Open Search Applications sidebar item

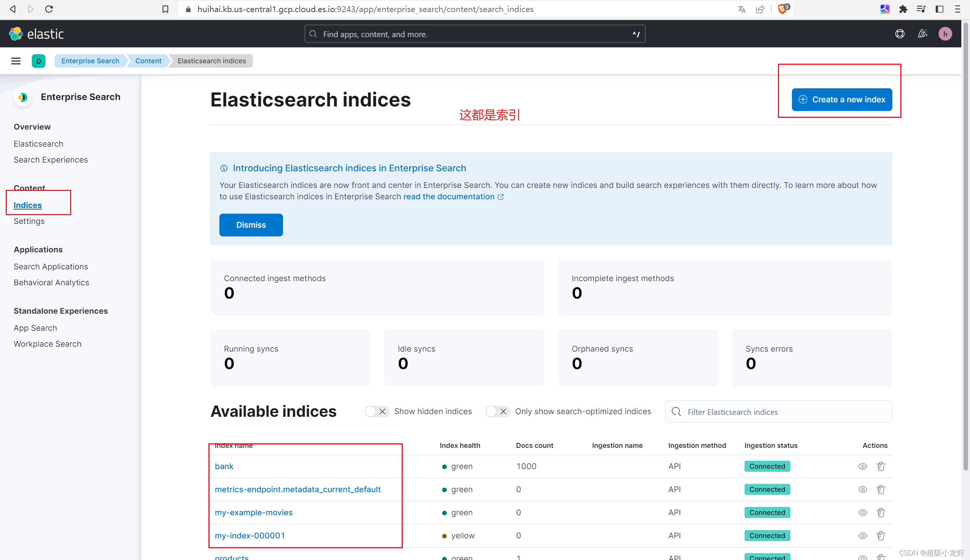pyautogui.click(x=51, y=266)
